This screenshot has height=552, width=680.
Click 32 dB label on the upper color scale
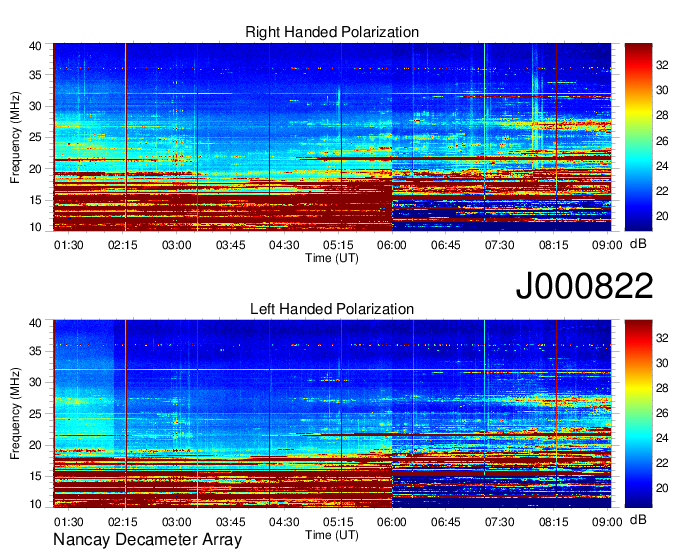[x=662, y=65]
